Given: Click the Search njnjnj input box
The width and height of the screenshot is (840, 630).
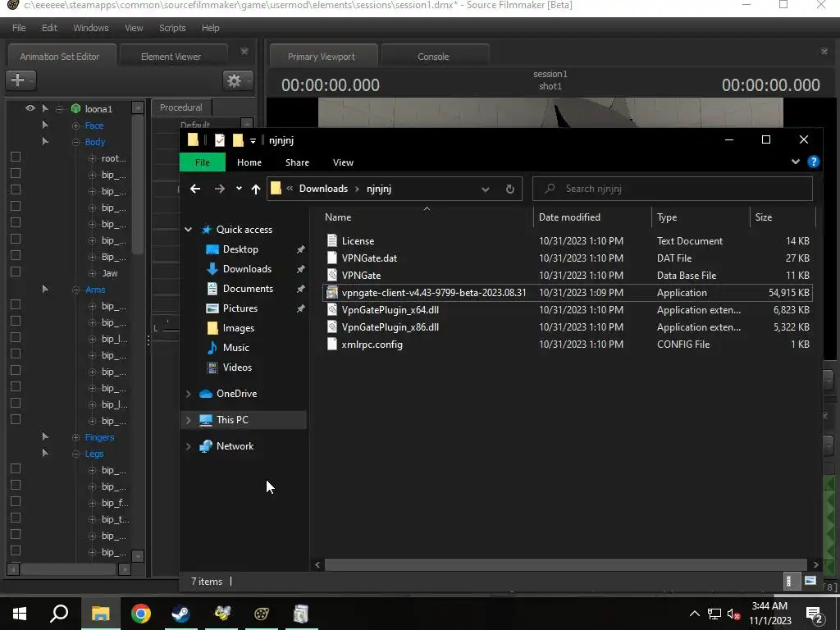Looking at the screenshot, I should [673, 189].
